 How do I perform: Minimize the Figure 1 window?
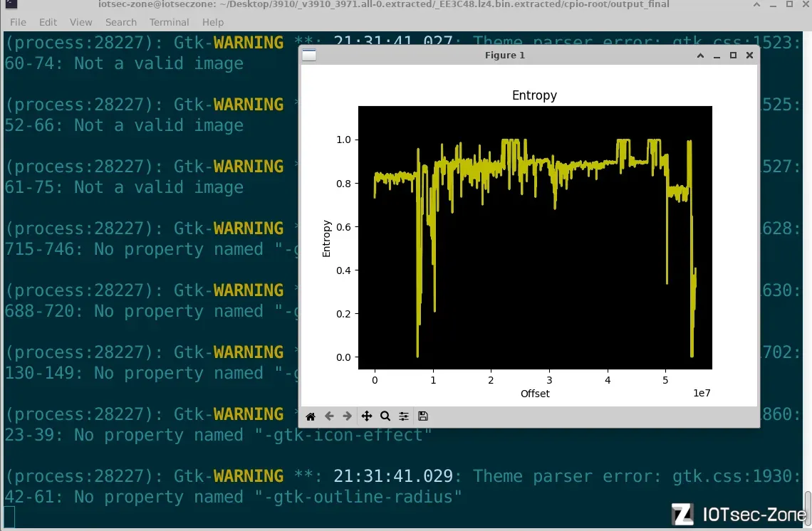tap(717, 55)
